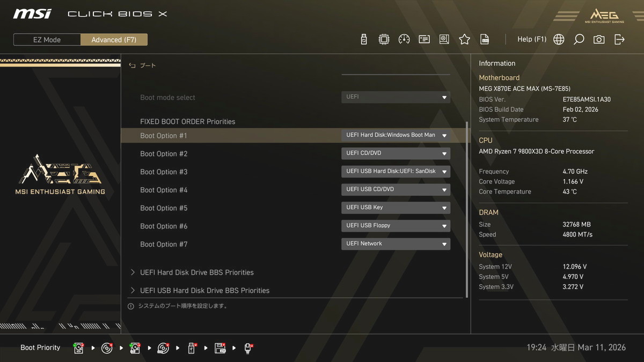Click the favorites star icon
Image resolution: width=644 pixels, height=362 pixels.
point(464,39)
